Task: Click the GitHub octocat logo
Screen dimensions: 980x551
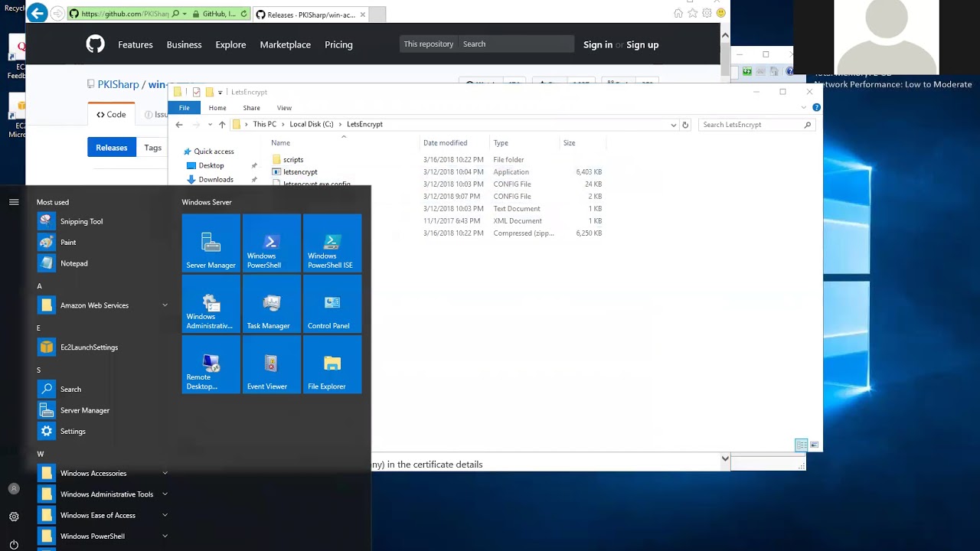Action: coord(95,44)
